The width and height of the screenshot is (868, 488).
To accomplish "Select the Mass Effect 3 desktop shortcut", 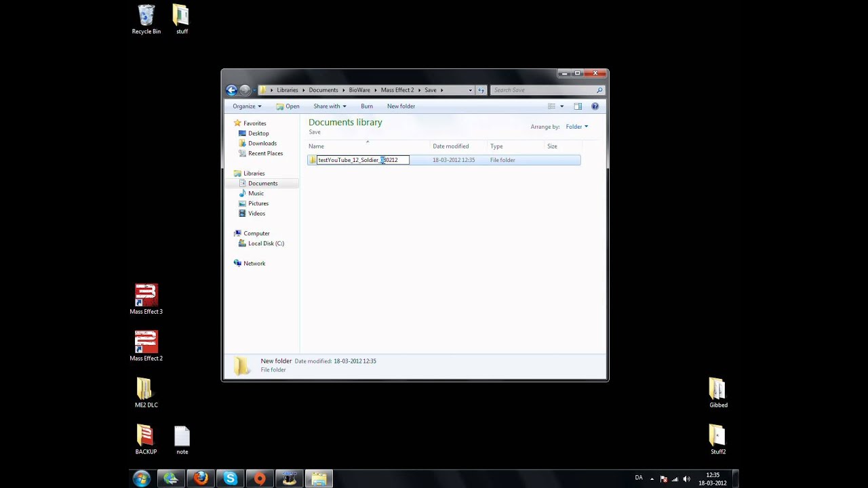I will (x=146, y=299).
